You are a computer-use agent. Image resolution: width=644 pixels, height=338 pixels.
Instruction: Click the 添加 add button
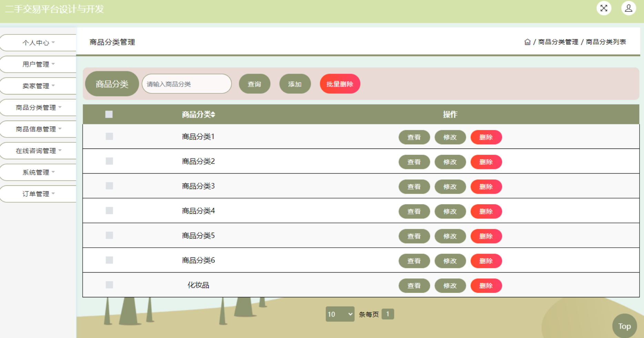tap(295, 84)
